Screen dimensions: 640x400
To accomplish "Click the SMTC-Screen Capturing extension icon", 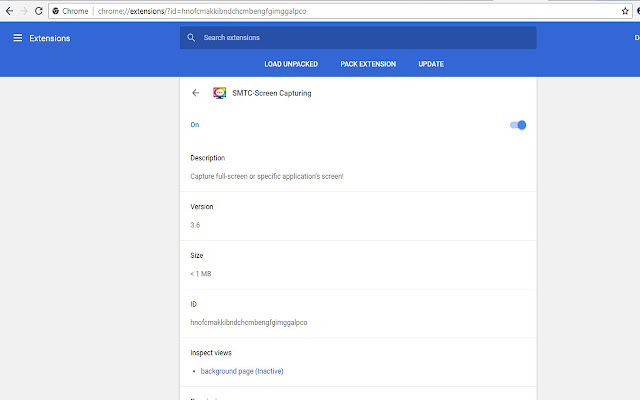I will (220, 93).
